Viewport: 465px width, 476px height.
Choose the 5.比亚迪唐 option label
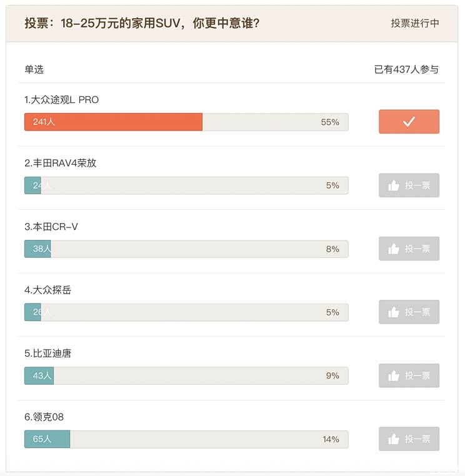48,354
